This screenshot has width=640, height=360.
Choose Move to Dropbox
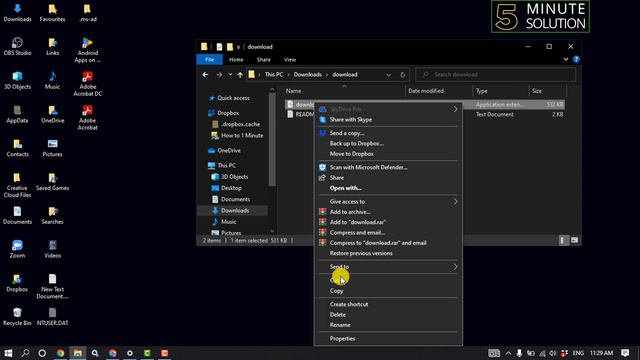click(x=388, y=154)
